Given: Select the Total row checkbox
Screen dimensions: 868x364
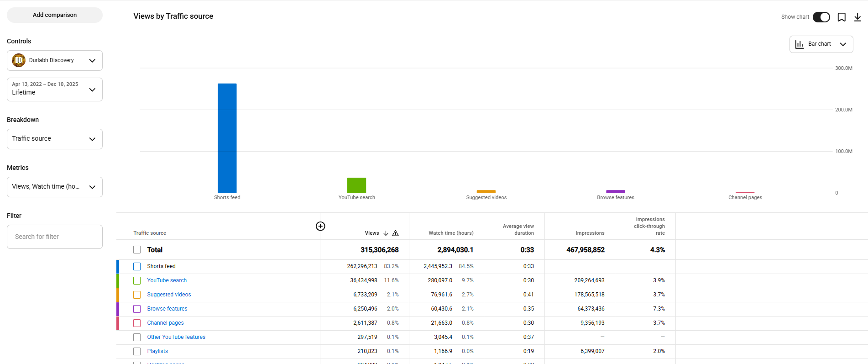Looking at the screenshot, I should 137,250.
